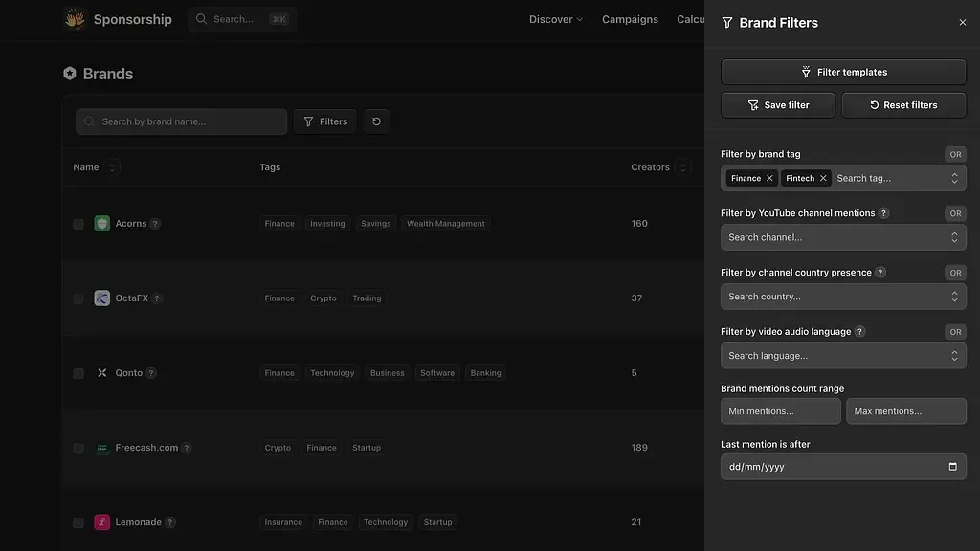Image resolution: width=980 pixels, height=551 pixels.
Task: Click the Qonto brand logo
Action: click(x=101, y=372)
